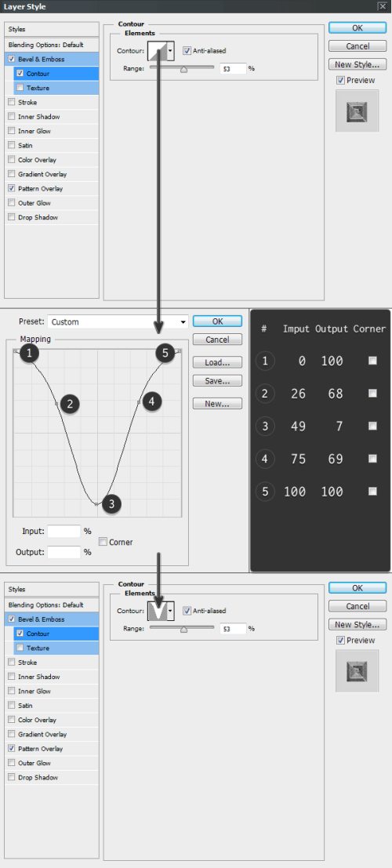Screen dimensions: 392x868
Task: Open the Preset Custom dropdown
Action: coord(118,321)
